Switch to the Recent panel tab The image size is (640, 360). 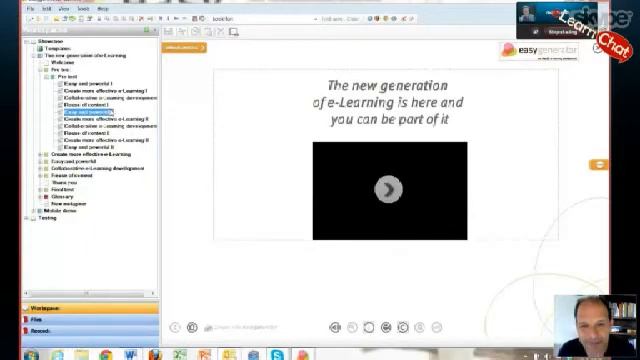90,331
